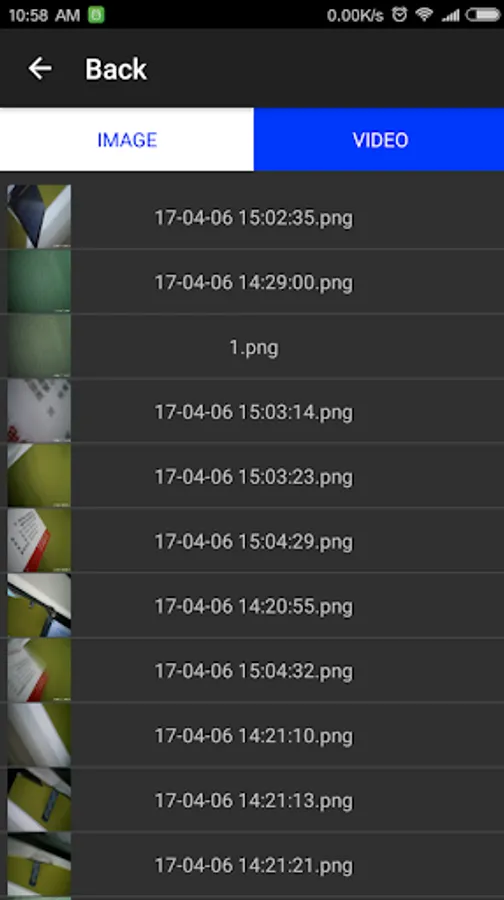Click the Back title text
This screenshot has width=504, height=900.
(116, 69)
